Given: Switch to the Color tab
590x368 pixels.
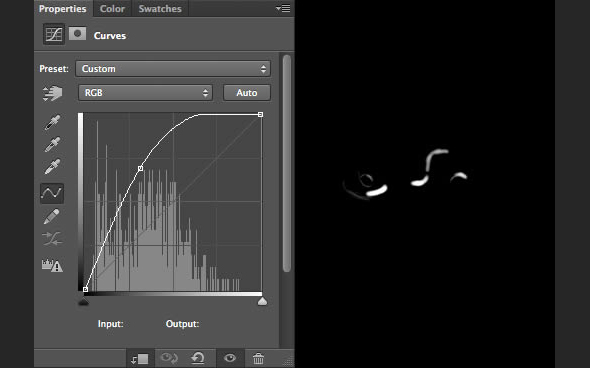Looking at the screenshot, I should tap(112, 9).
